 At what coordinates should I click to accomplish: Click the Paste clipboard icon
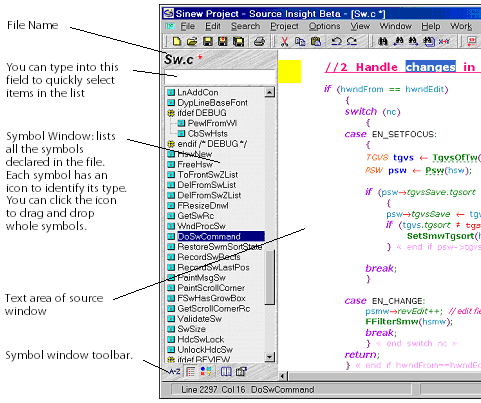tap(316, 41)
